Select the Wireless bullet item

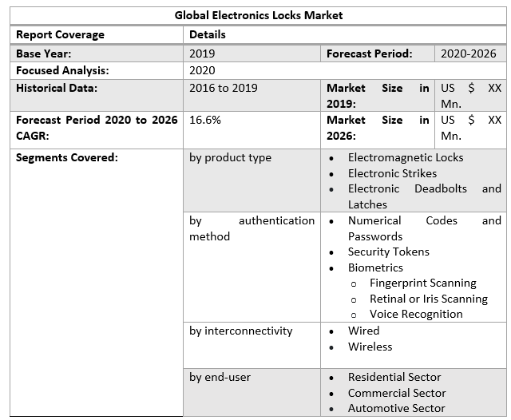click(x=370, y=347)
